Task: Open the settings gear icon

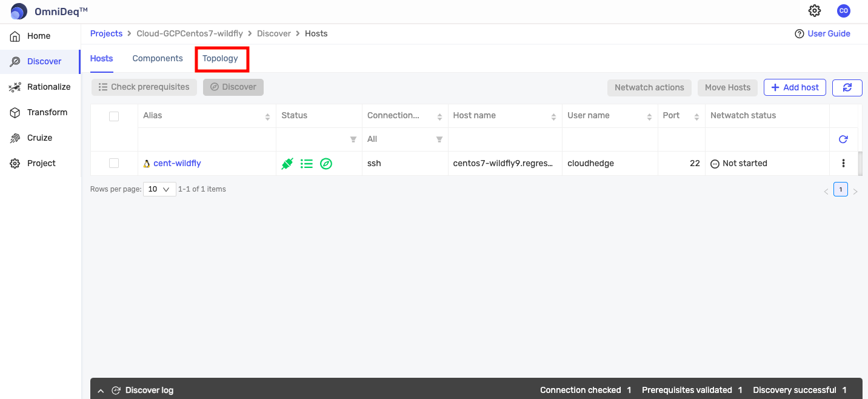Action: [x=815, y=11]
